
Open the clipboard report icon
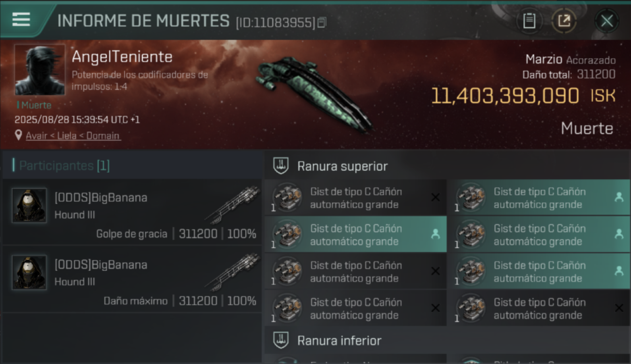pyautogui.click(x=529, y=21)
